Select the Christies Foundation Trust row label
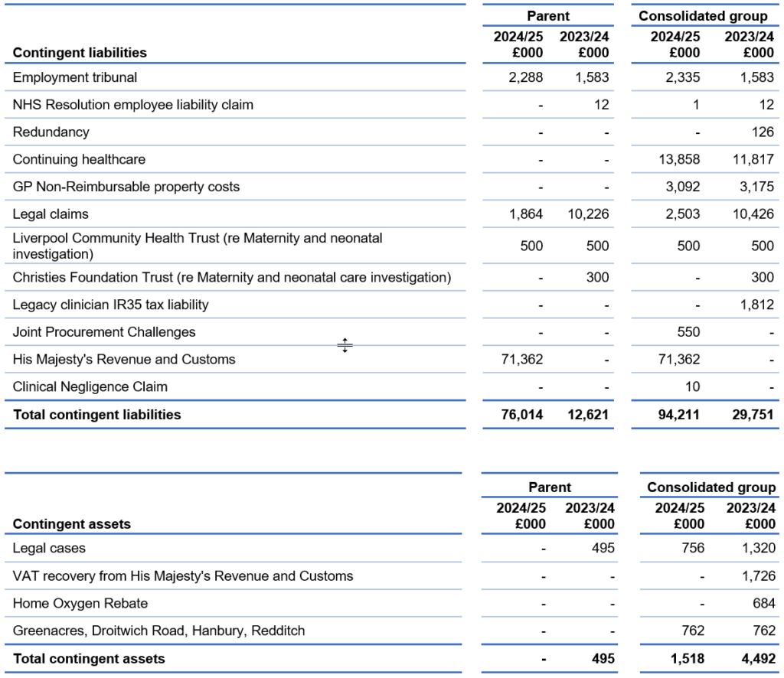 [232, 277]
